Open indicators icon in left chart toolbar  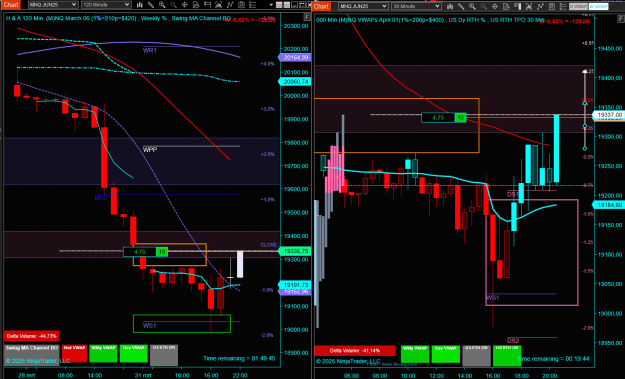tap(218, 5)
